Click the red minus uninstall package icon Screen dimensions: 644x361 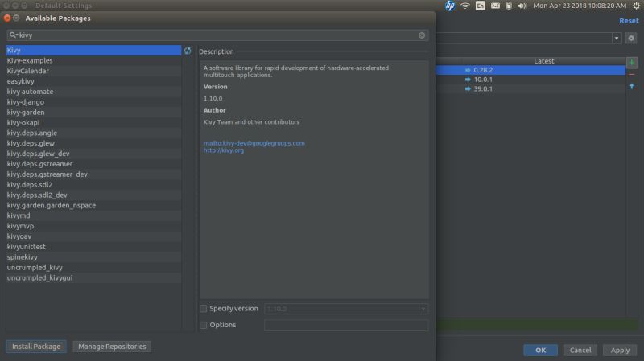click(632, 75)
